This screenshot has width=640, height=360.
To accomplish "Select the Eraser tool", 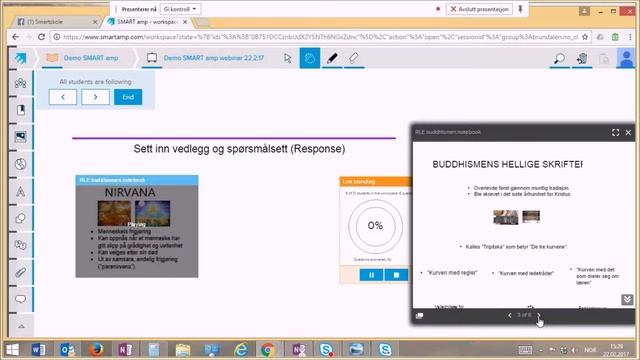I will click(353, 58).
